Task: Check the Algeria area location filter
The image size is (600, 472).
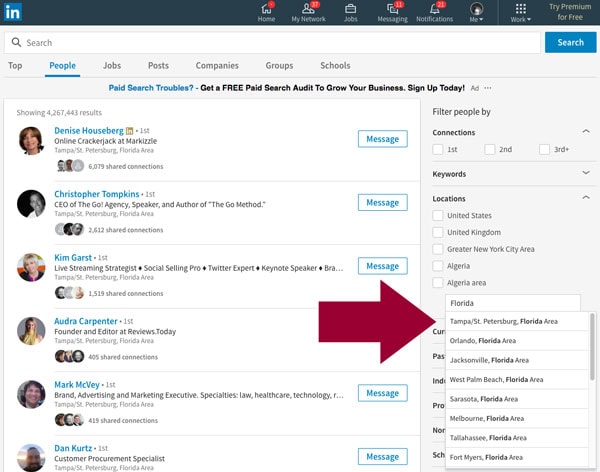Action: point(438,283)
